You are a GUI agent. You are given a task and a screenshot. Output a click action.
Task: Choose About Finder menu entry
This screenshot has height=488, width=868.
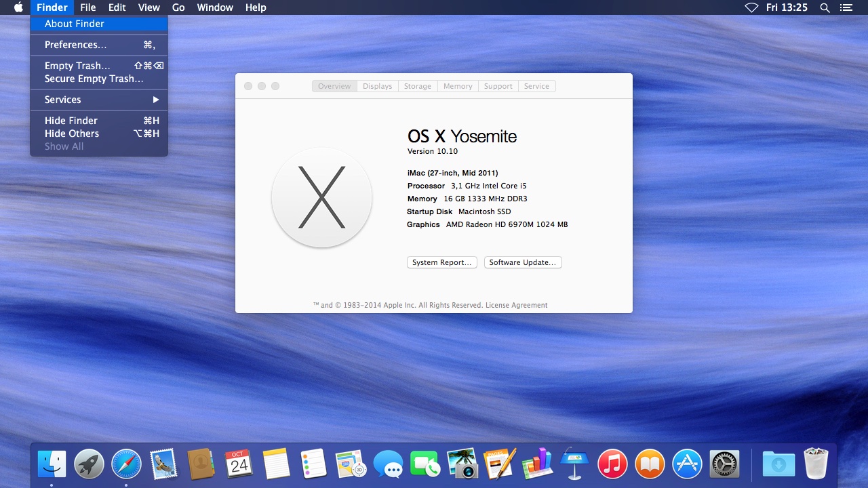[x=99, y=24]
